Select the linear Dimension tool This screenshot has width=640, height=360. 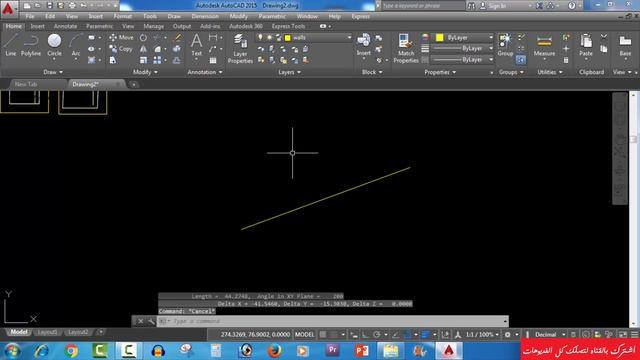click(213, 38)
